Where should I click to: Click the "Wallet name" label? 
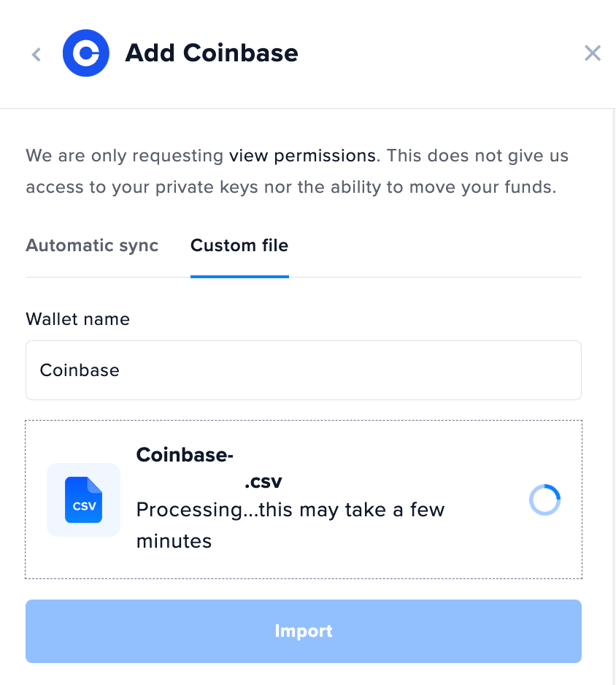[77, 319]
